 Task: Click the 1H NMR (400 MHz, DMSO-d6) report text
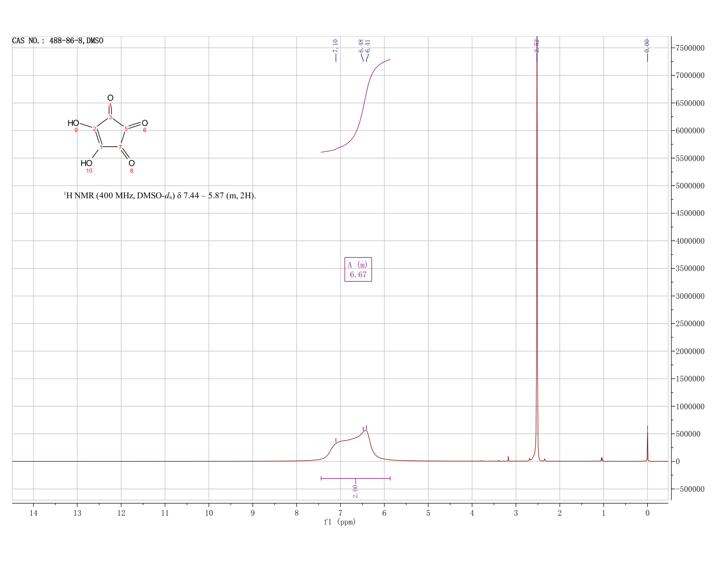(160, 195)
